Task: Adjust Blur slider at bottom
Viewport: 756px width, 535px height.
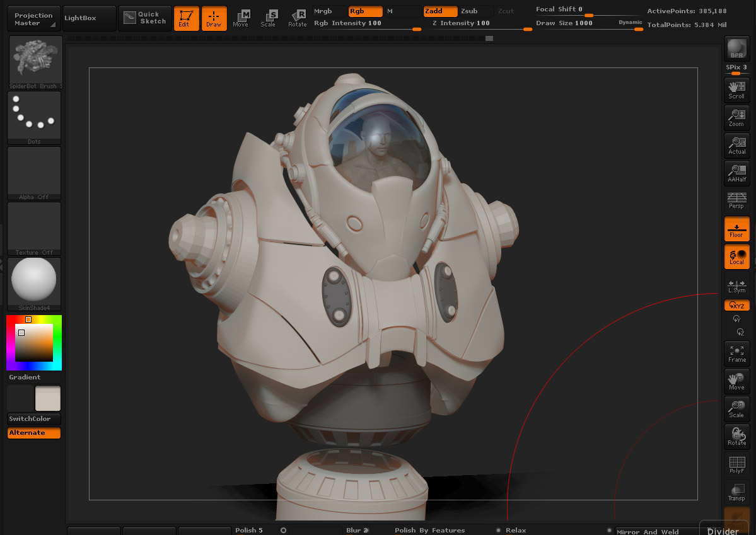Action: point(358,530)
